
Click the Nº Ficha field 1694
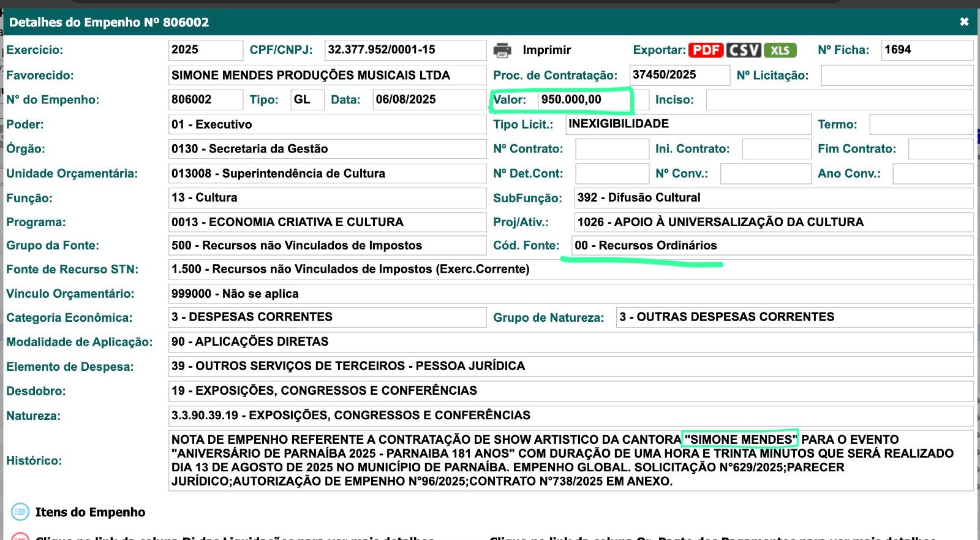tap(927, 50)
